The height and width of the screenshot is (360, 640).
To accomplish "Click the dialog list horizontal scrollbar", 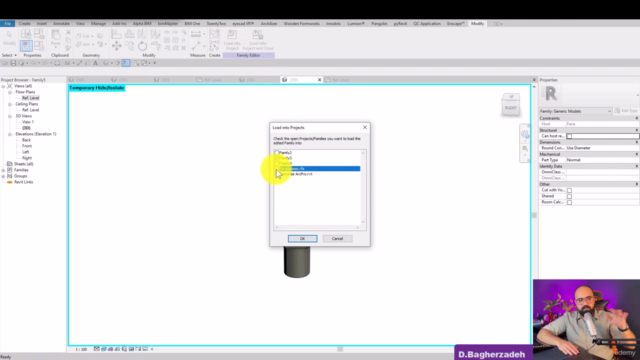I will (317, 227).
